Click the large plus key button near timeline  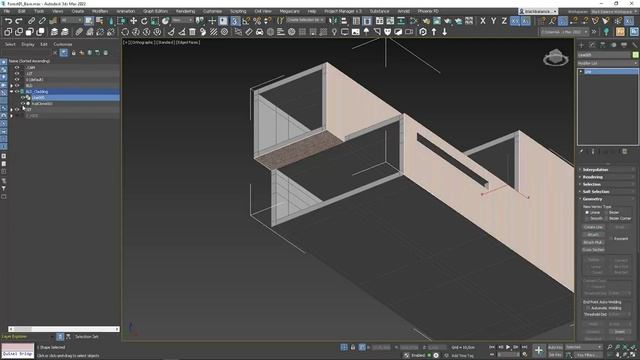[x=539, y=350]
